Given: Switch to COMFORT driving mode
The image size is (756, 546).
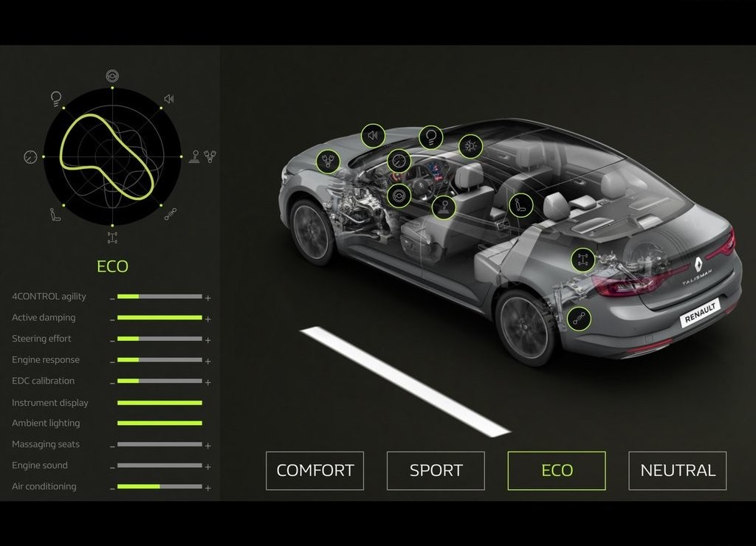Looking at the screenshot, I should pos(315,471).
